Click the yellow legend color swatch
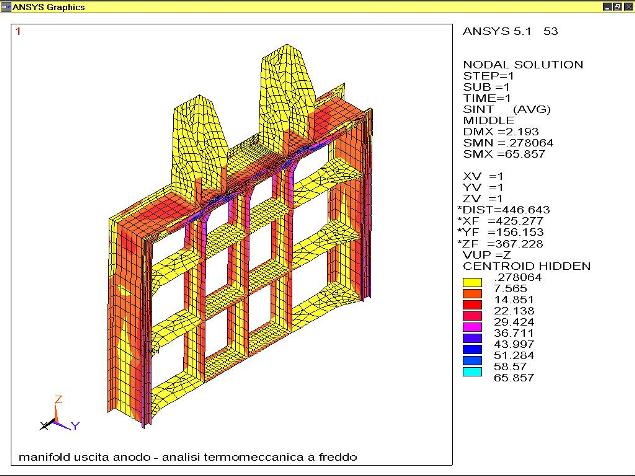Image resolution: width=635 pixels, height=476 pixels. coord(472,282)
